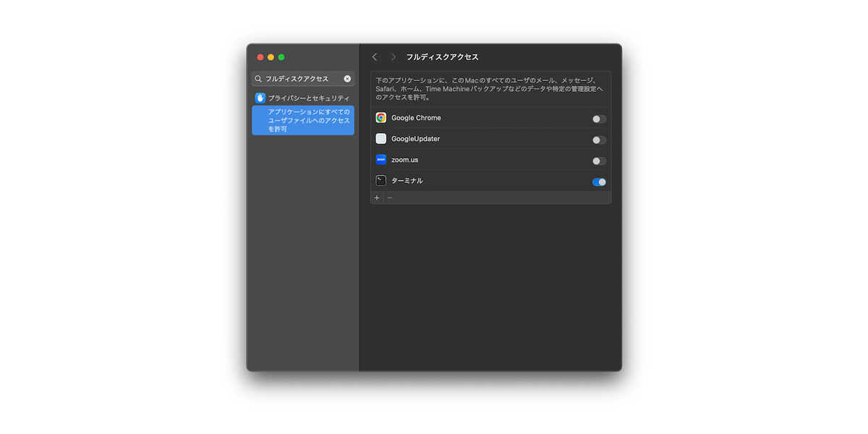Go forward with the right chevron

tap(393, 57)
